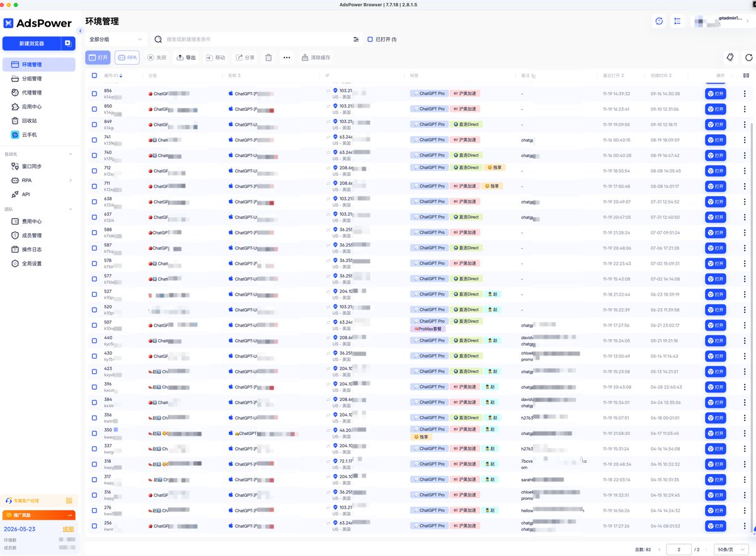The image size is (756, 556).
Task: Select checkbox for profile 638
Action: tap(94, 202)
